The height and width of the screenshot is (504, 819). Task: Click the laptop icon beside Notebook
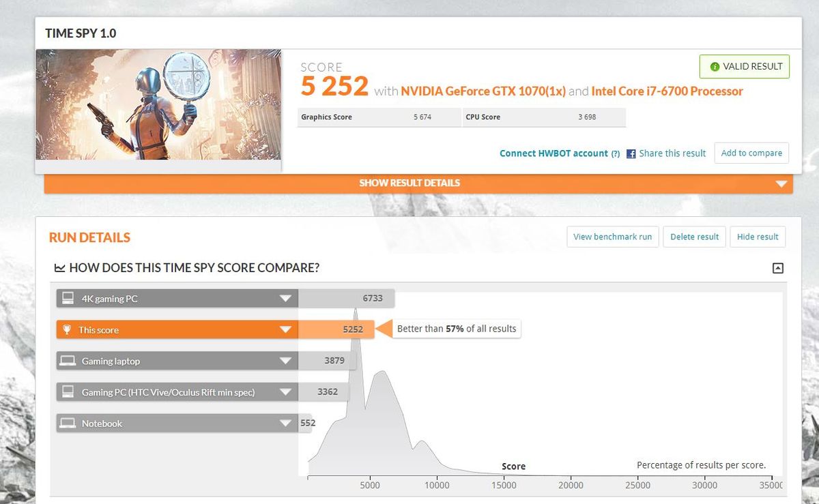[67, 424]
